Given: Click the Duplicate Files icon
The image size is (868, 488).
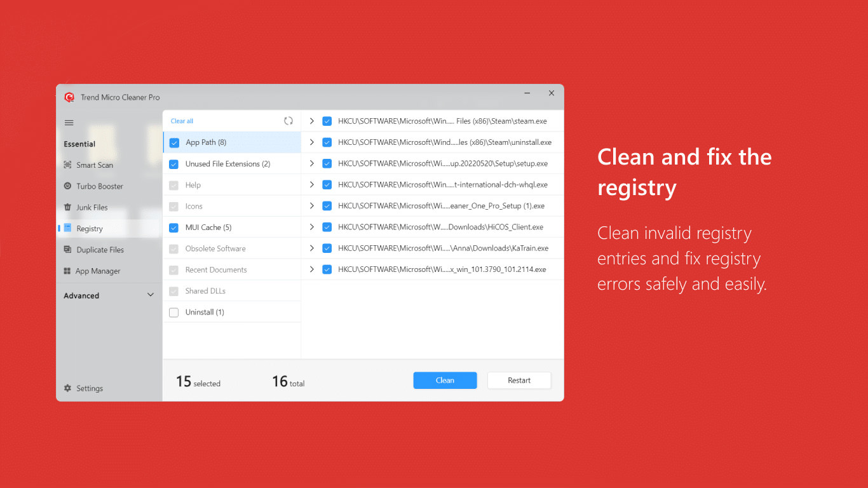Looking at the screenshot, I should pos(67,250).
